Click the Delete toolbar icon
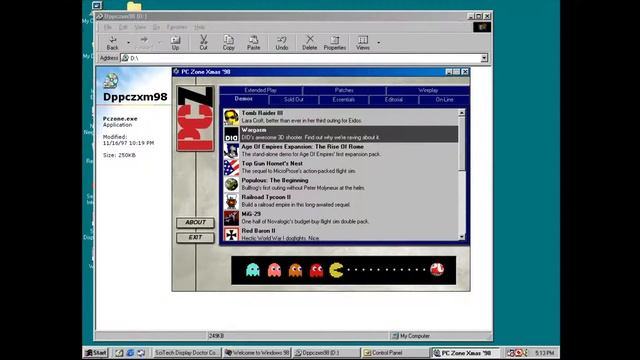 coord(309,42)
